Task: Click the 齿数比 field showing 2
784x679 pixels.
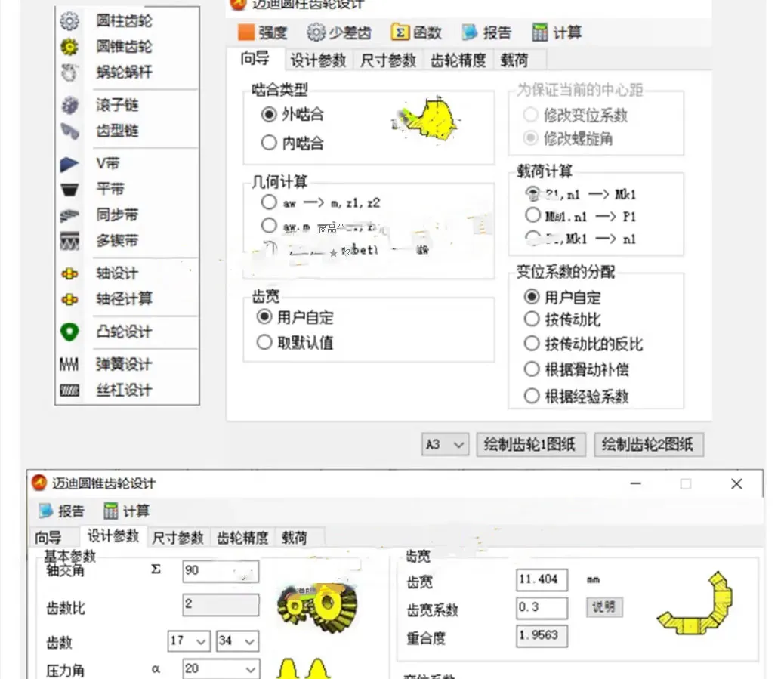Action: click(221, 604)
